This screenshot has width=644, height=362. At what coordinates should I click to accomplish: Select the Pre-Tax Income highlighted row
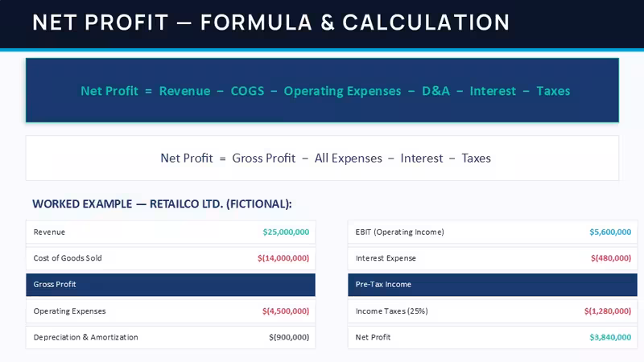click(x=493, y=285)
